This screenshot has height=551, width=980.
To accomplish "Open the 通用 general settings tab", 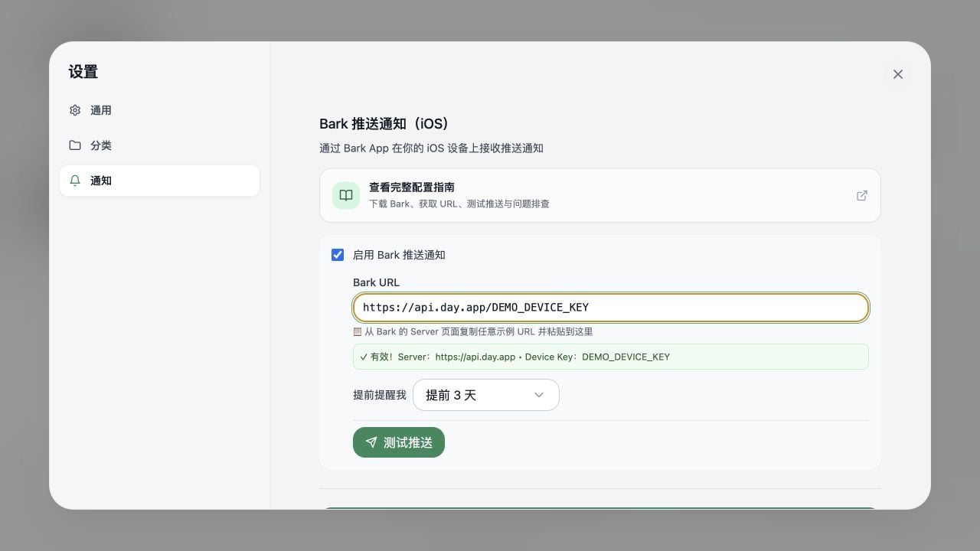I will tap(159, 110).
